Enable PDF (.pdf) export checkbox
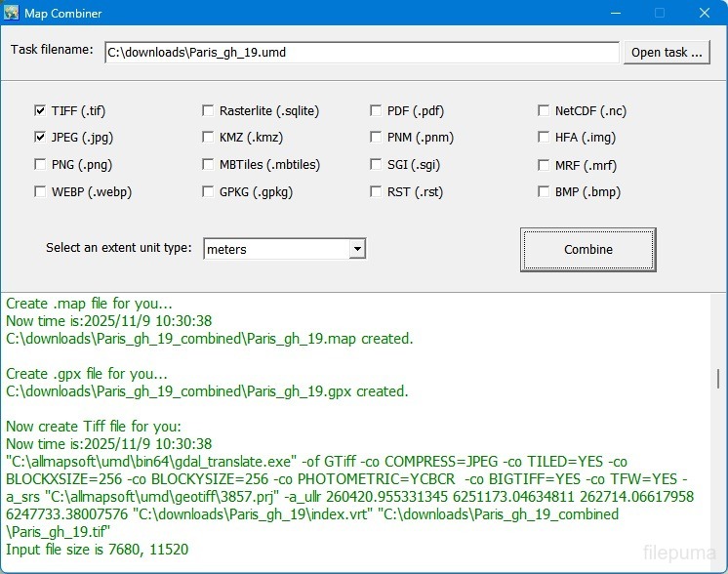Image resolution: width=728 pixels, height=574 pixels. click(x=376, y=111)
